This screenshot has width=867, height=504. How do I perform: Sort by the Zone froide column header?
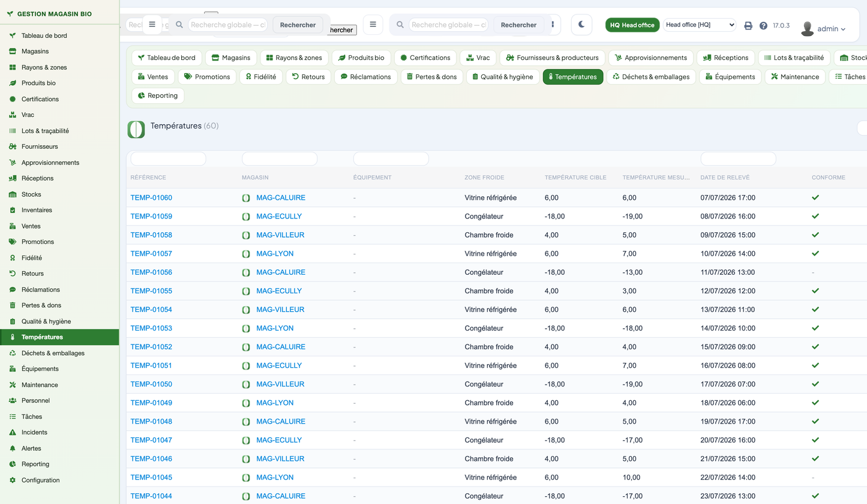pyautogui.click(x=484, y=178)
